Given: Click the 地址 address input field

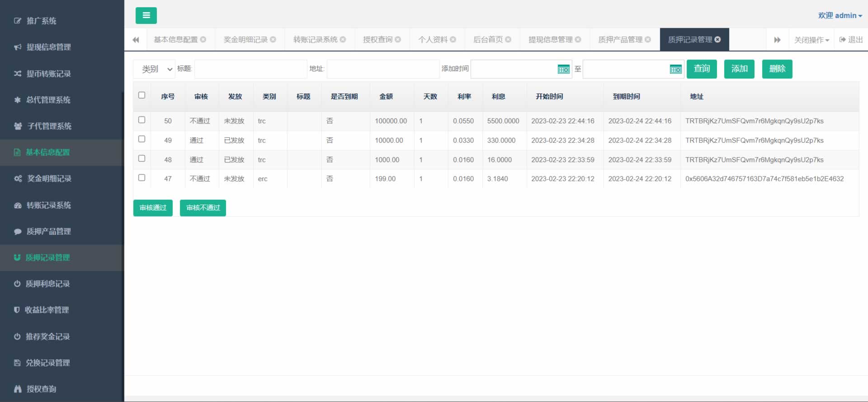Looking at the screenshot, I should [x=383, y=69].
